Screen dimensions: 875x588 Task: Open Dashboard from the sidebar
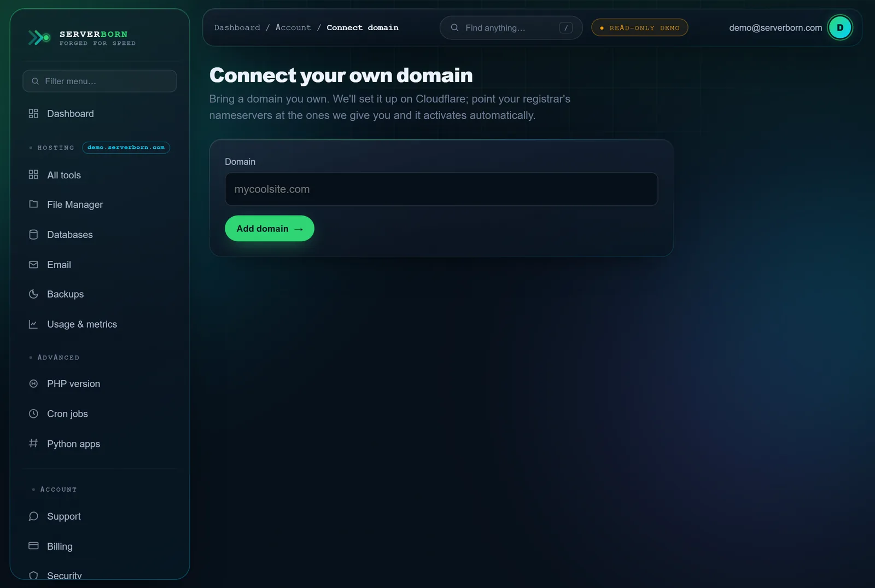100,113
